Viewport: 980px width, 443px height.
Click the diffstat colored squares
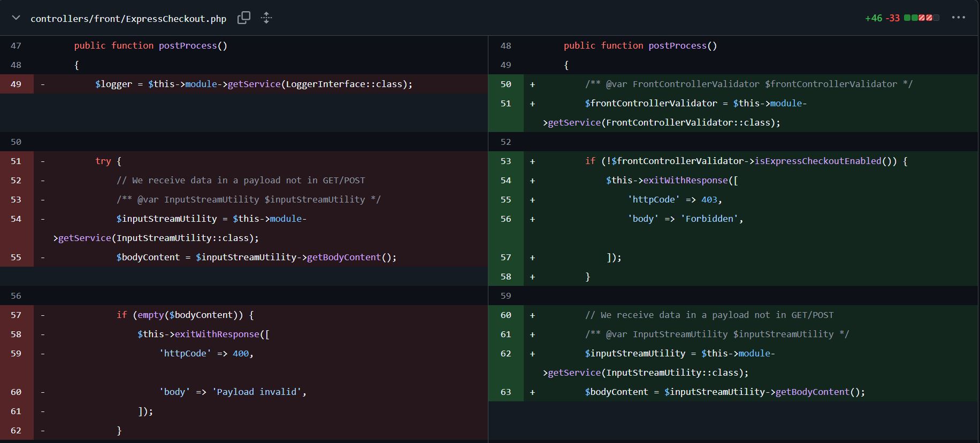(x=921, y=18)
